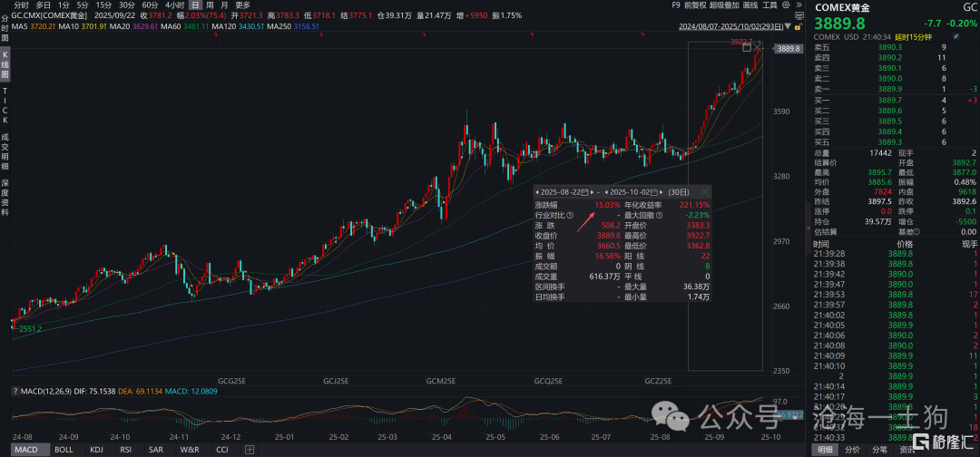Viewport: 980px width, 457px height.
Task: Select the 周 weekly chart period
Action: [211, 5]
